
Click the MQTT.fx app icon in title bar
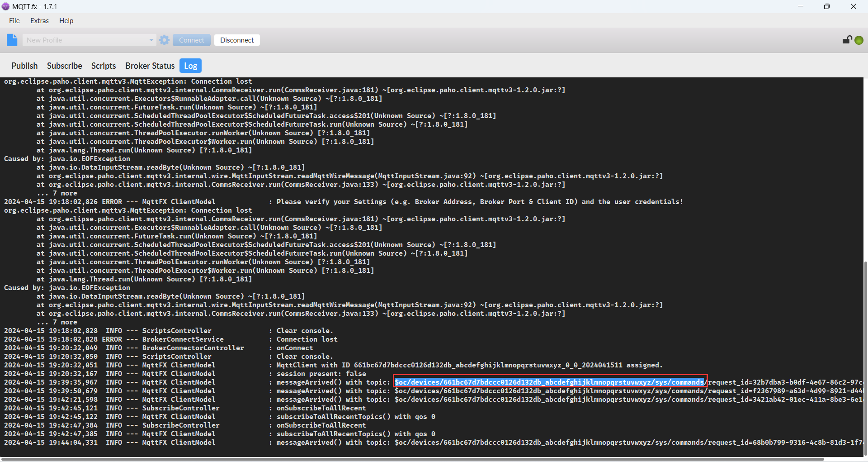5,6
